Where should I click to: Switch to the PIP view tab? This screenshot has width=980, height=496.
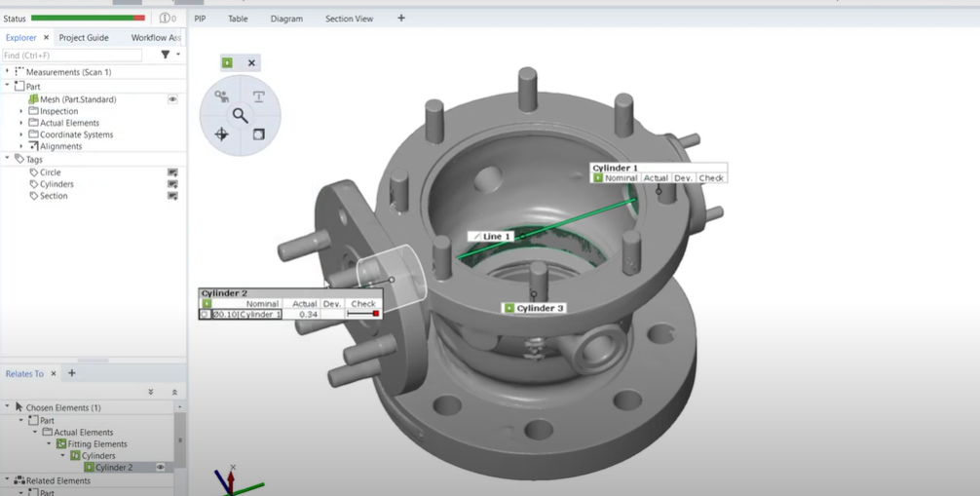pos(200,19)
